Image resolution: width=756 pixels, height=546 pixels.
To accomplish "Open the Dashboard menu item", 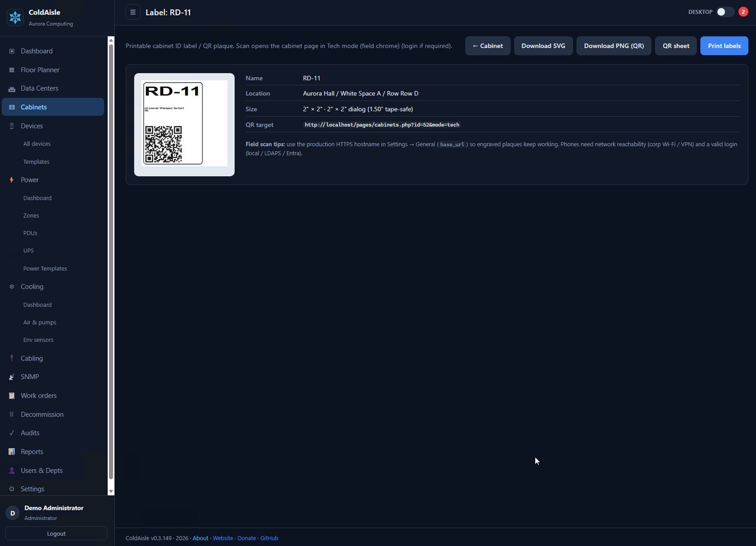I will pyautogui.click(x=53, y=51).
